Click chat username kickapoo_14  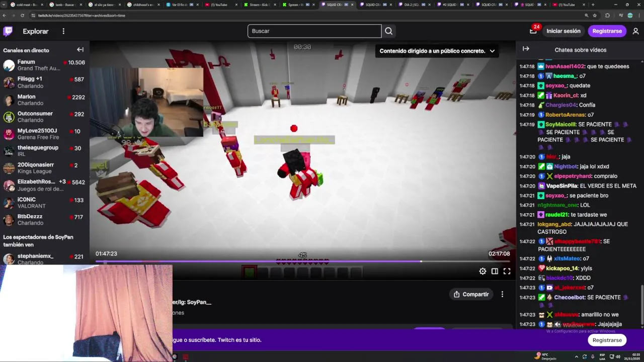pyautogui.click(x=562, y=268)
